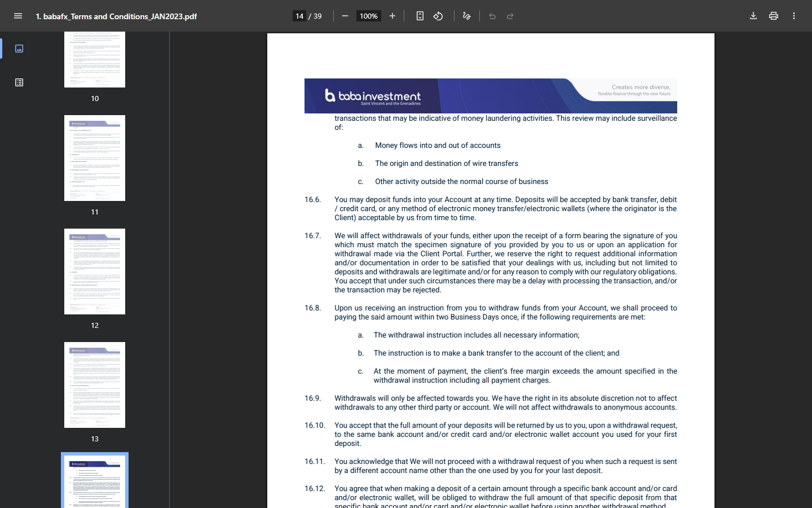Click the zoom percentage field
The width and height of the screenshot is (812, 508).
point(369,16)
